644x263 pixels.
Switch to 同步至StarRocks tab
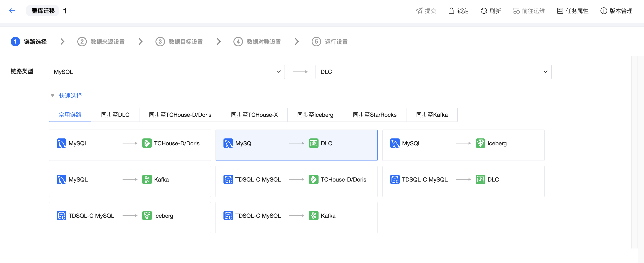[374, 115]
